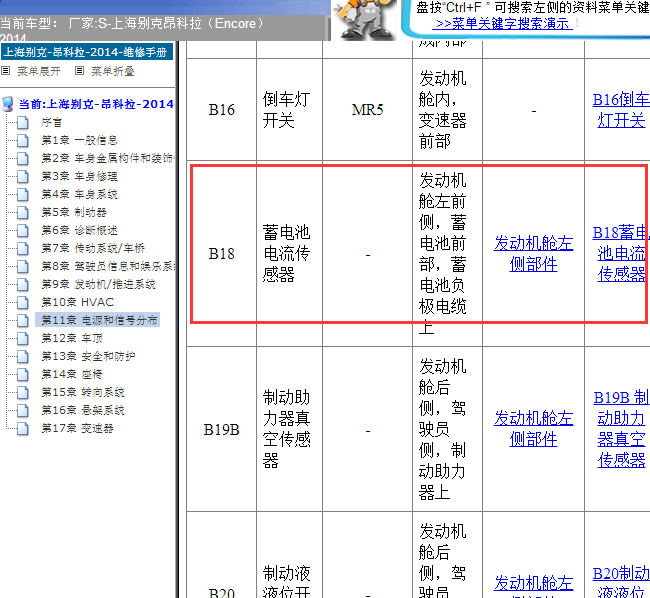650x598 pixels.
Task: Click the page icon beside 第4章 车身系统
Action: [x=23, y=194]
